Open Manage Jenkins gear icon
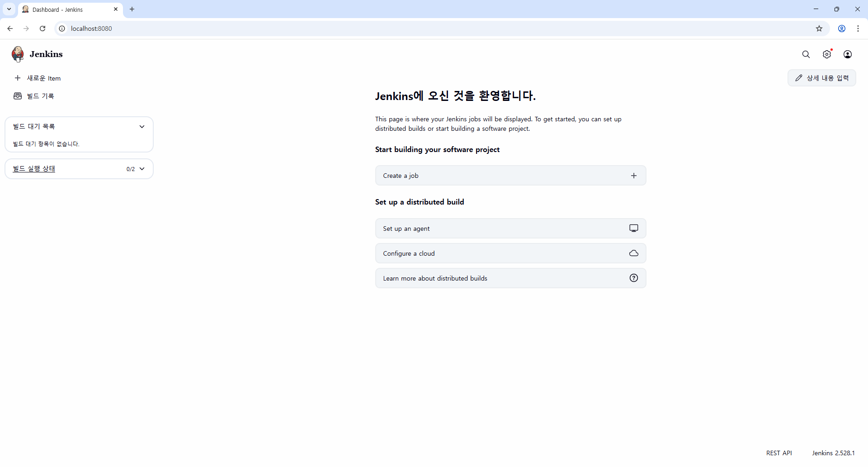The width and height of the screenshot is (868, 467). tap(827, 54)
